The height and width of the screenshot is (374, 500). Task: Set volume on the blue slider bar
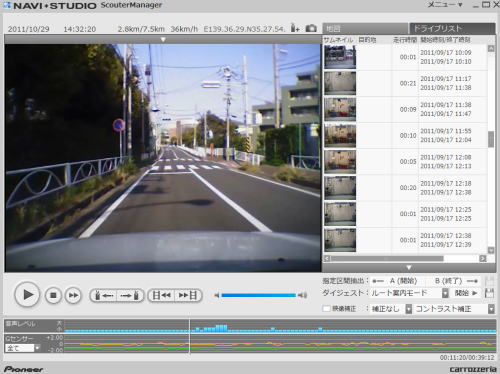[259, 295]
